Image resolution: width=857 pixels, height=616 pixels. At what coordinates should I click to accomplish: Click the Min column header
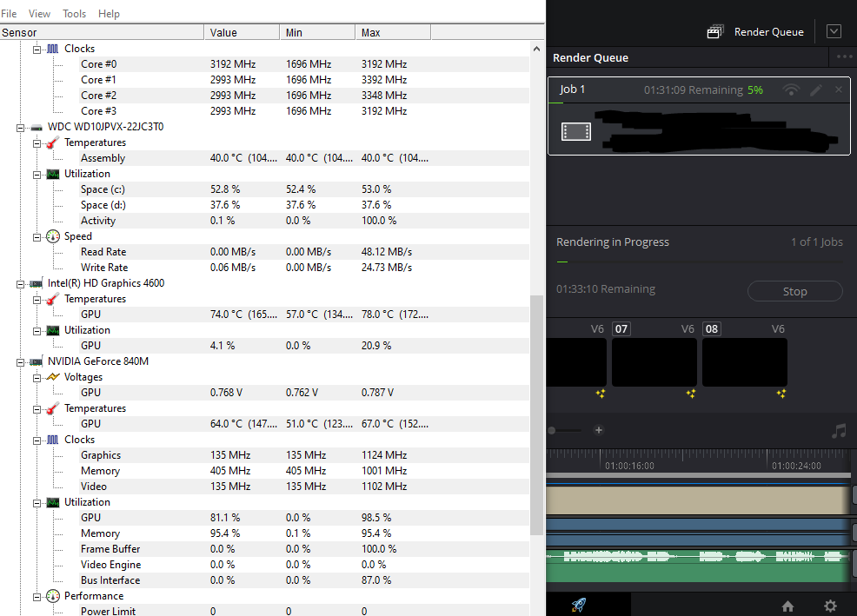tap(317, 33)
